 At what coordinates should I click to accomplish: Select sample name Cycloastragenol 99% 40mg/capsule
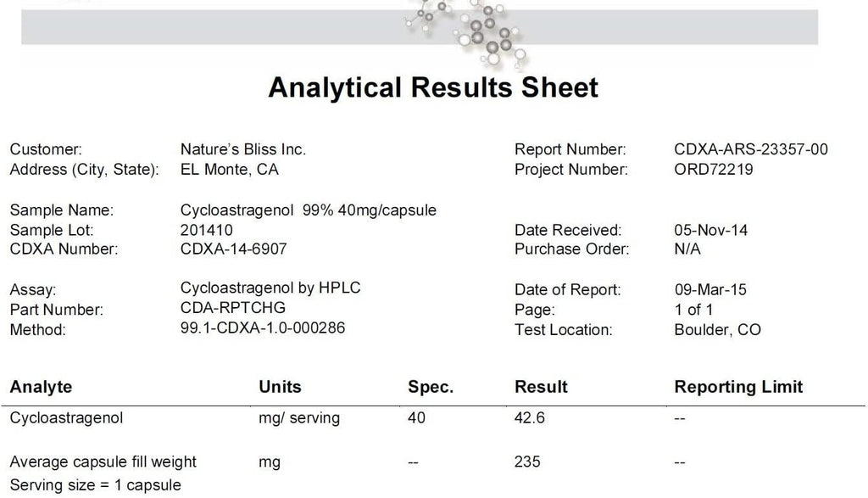pos(309,210)
